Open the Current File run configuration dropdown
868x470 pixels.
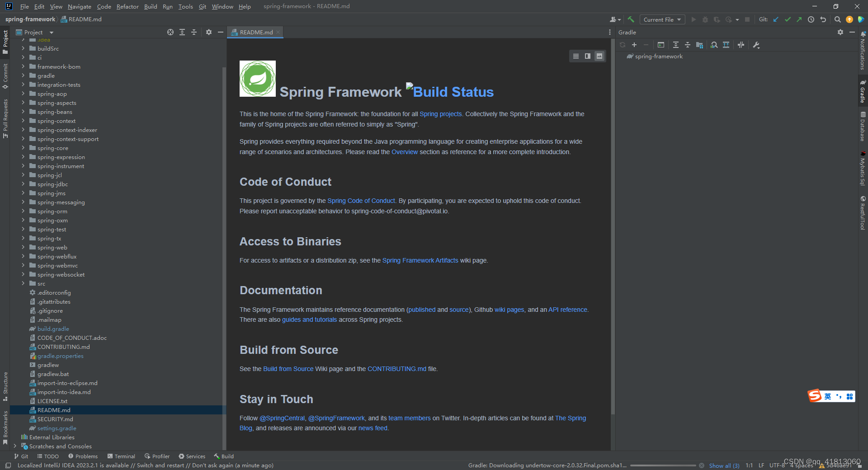click(x=662, y=19)
